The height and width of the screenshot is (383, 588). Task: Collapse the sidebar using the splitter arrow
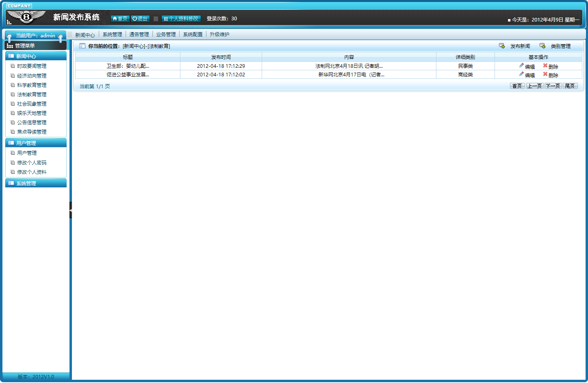(x=70, y=210)
